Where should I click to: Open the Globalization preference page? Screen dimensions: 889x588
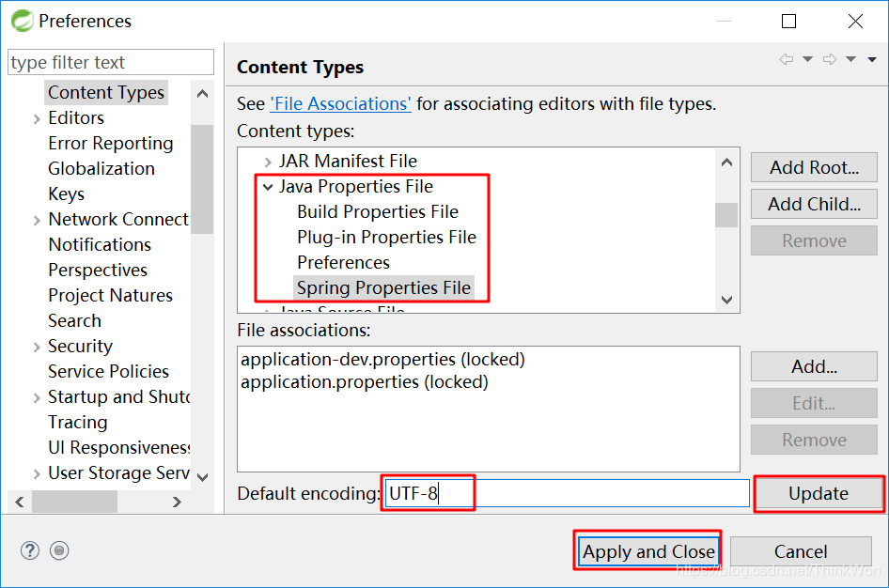(x=101, y=168)
